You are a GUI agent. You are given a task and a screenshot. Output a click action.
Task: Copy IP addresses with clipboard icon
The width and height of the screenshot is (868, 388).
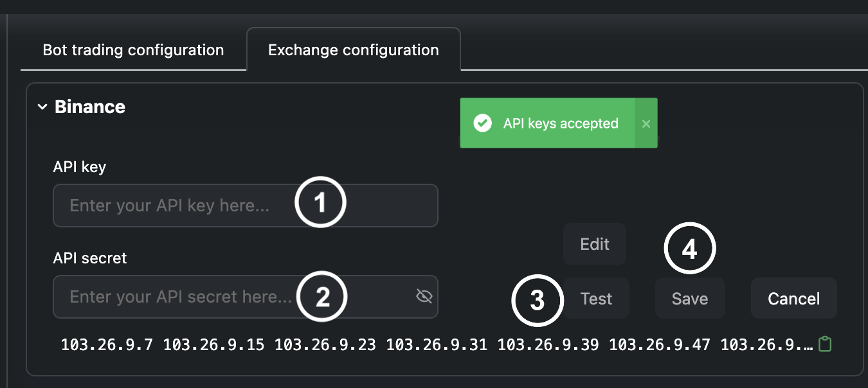click(x=825, y=344)
